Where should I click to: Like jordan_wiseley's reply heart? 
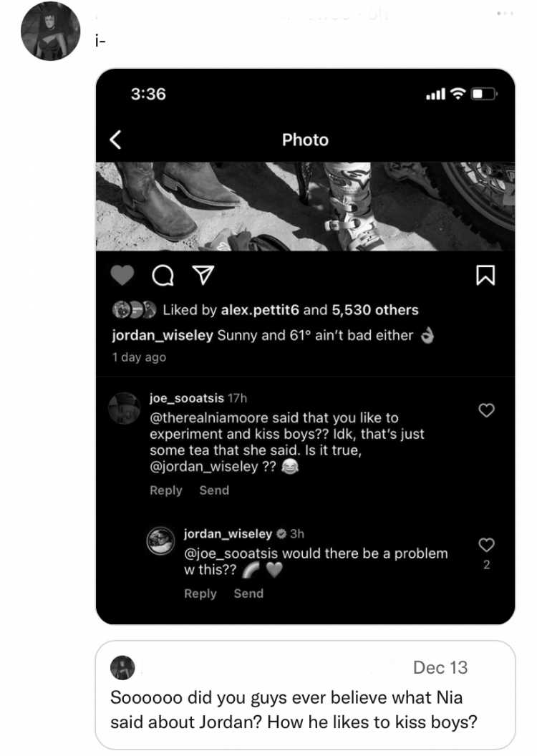click(x=486, y=545)
